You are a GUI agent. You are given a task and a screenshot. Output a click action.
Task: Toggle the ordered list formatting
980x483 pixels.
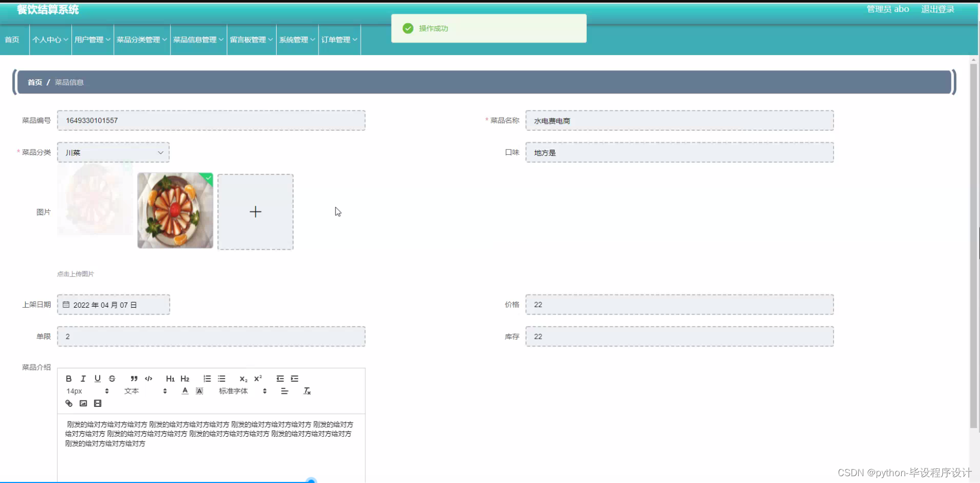point(207,378)
